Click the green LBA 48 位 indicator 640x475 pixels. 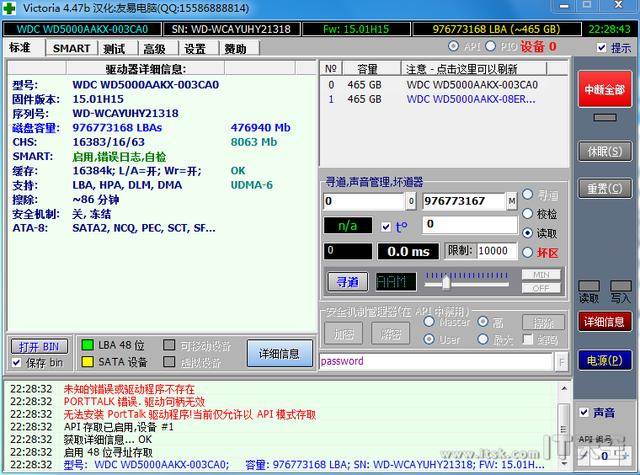coord(87,345)
